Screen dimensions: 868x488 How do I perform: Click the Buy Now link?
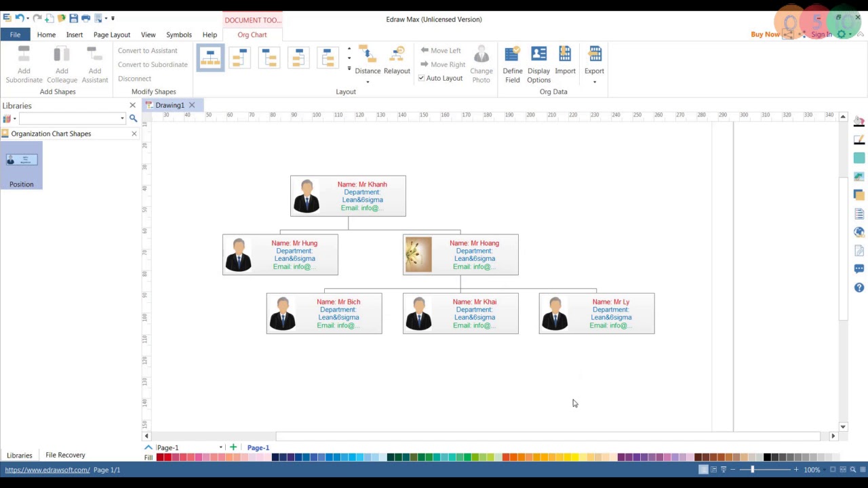pyautogui.click(x=765, y=35)
